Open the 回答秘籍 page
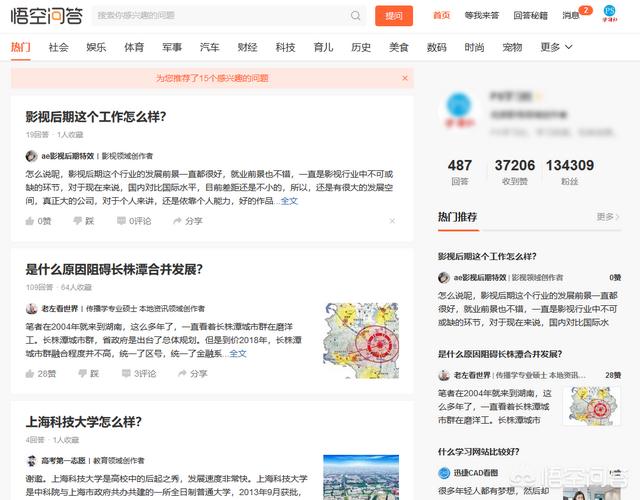 pyautogui.click(x=530, y=16)
